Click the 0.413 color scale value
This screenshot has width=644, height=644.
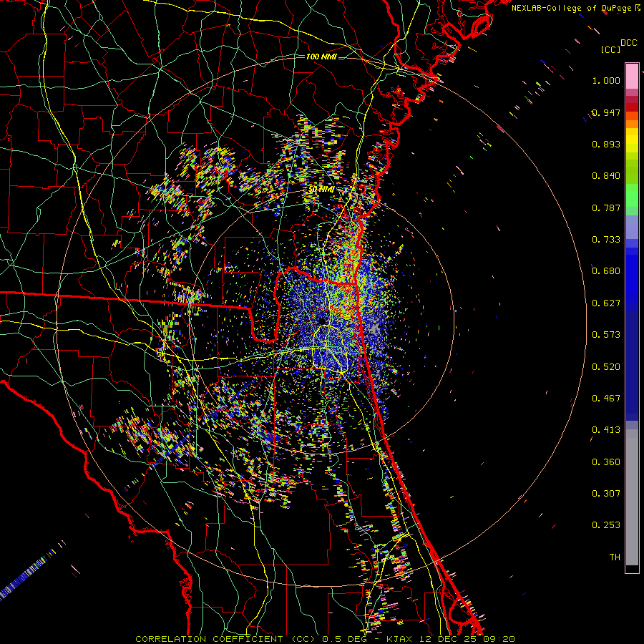(x=606, y=430)
